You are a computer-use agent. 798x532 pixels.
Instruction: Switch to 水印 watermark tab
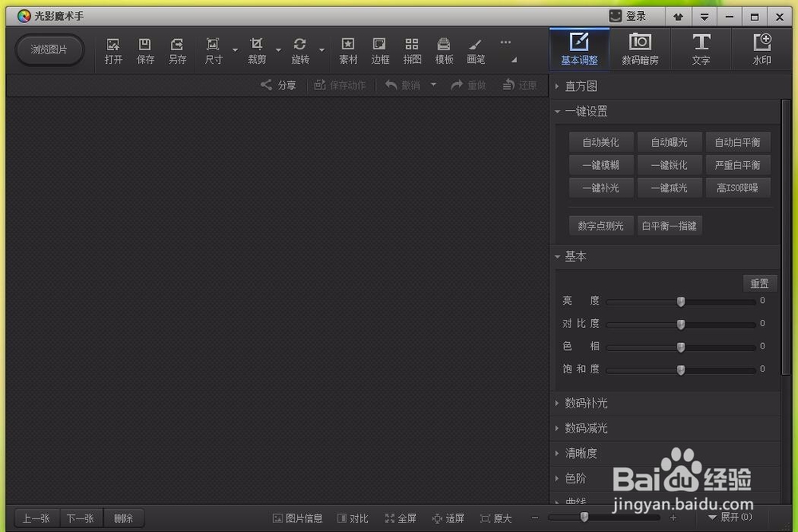pyautogui.click(x=762, y=49)
